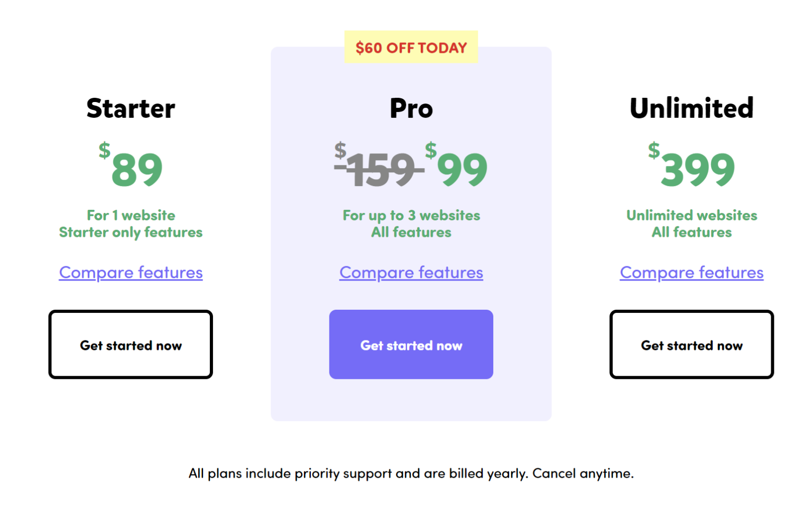Click Get started now for Unlimited
Viewport: 812px width, 509px height.
coord(691,345)
